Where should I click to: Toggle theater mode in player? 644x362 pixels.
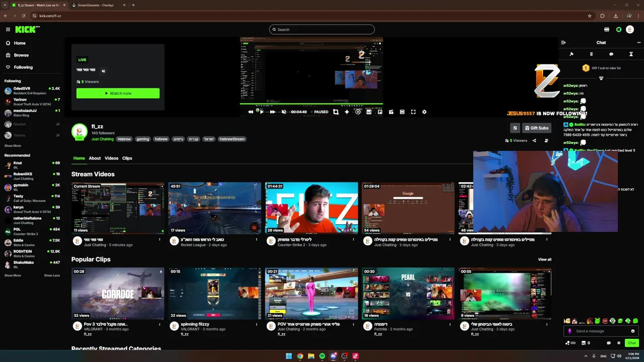coord(402,112)
